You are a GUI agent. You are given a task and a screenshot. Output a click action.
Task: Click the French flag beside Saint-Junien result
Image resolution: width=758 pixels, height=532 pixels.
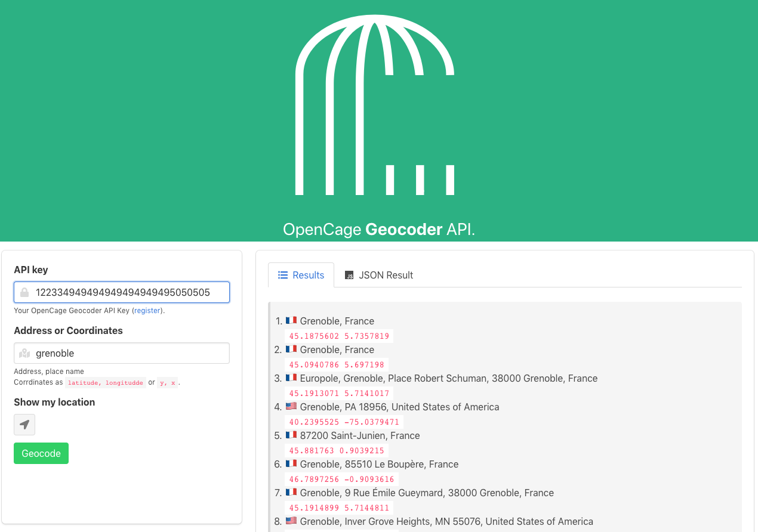click(x=291, y=435)
